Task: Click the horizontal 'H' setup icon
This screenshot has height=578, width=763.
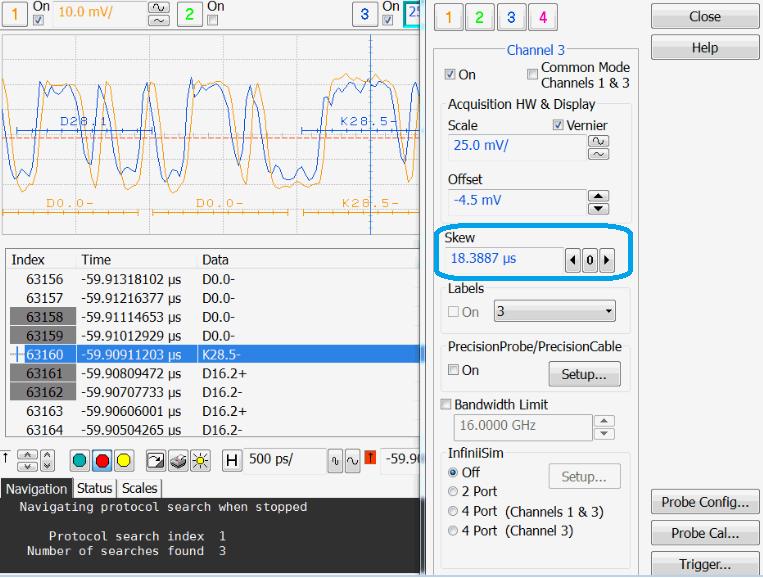Action: click(x=232, y=460)
